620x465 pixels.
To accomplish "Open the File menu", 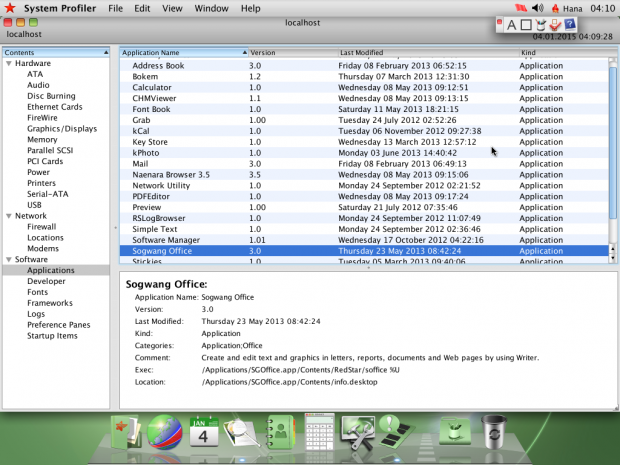I will point(115,8).
